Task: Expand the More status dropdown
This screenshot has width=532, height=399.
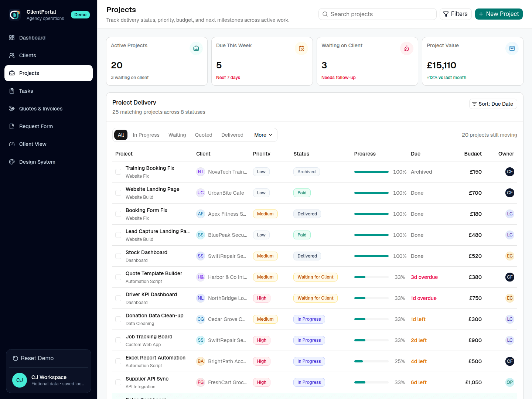Action: pyautogui.click(x=263, y=135)
